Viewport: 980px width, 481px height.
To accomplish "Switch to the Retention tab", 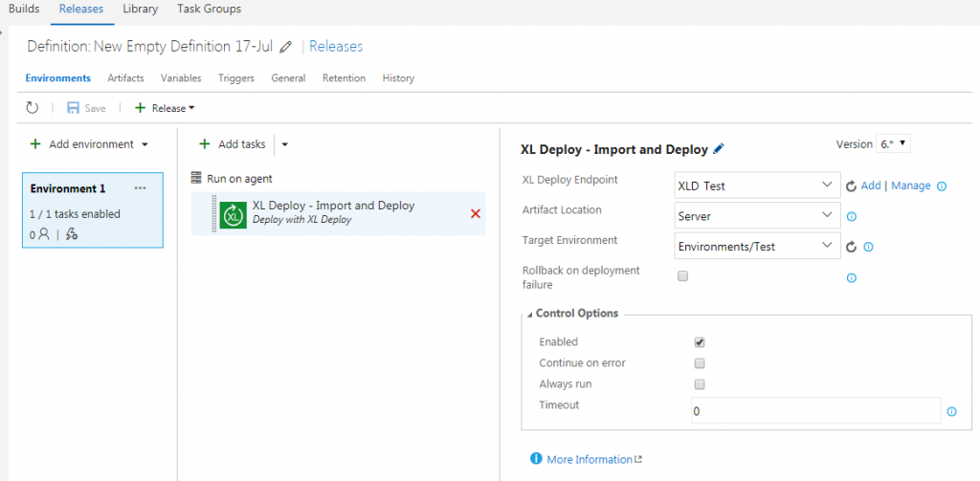I will tap(344, 78).
